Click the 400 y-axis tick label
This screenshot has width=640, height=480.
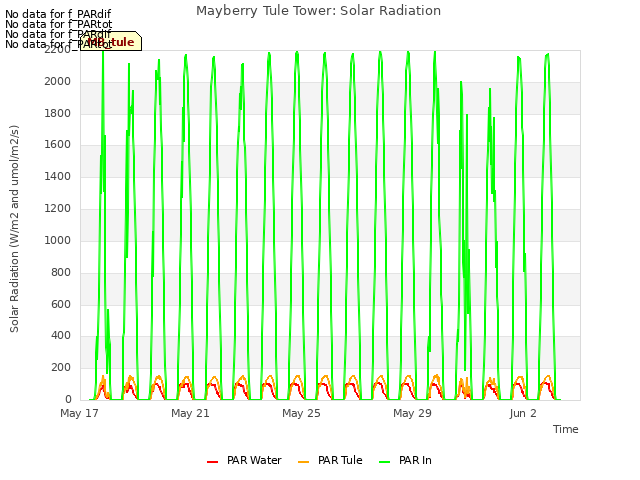[61, 336]
